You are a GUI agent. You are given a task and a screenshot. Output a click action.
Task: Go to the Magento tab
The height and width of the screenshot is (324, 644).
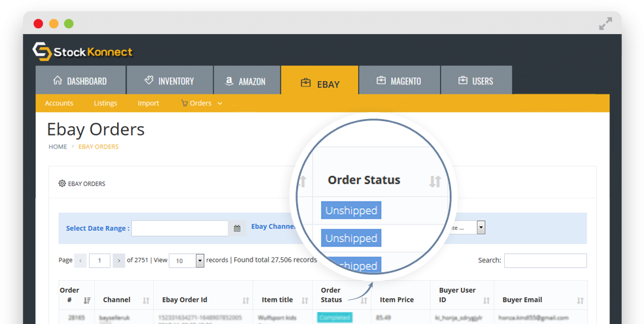(399, 81)
